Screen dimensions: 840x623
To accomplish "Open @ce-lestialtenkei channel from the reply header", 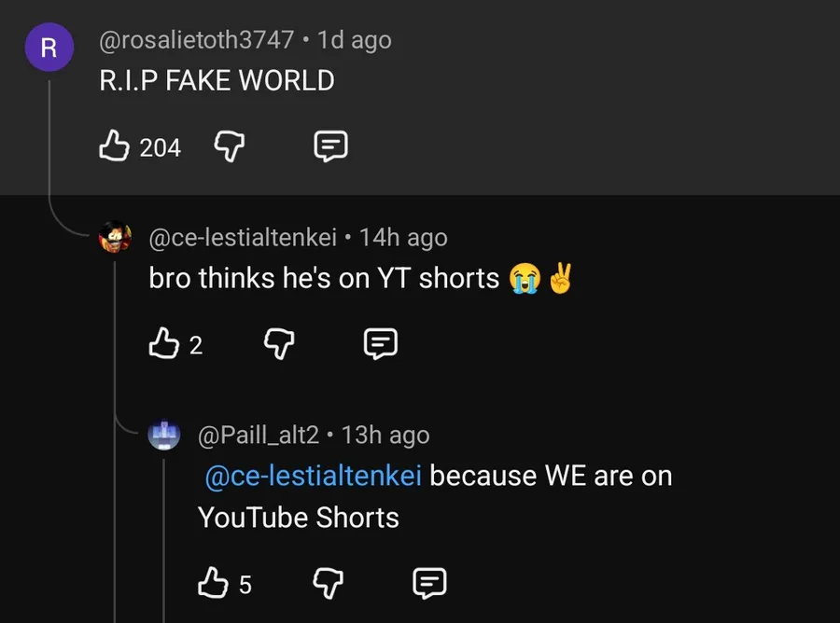I will (x=243, y=238).
